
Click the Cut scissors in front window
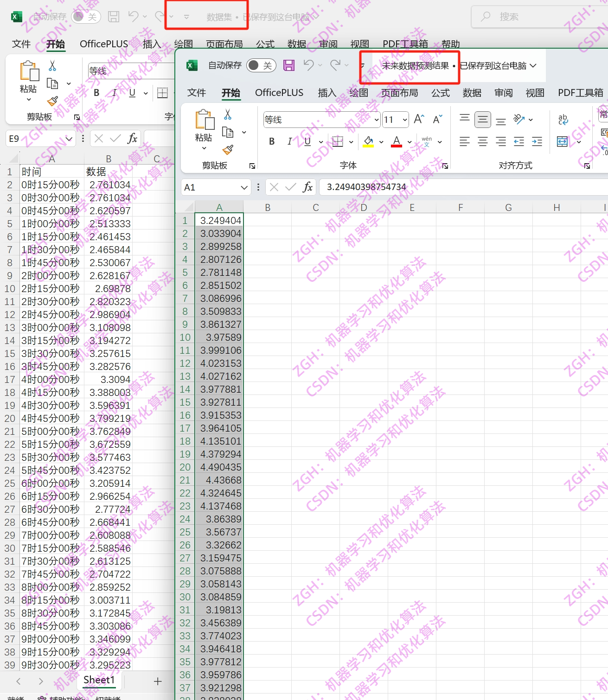[228, 115]
